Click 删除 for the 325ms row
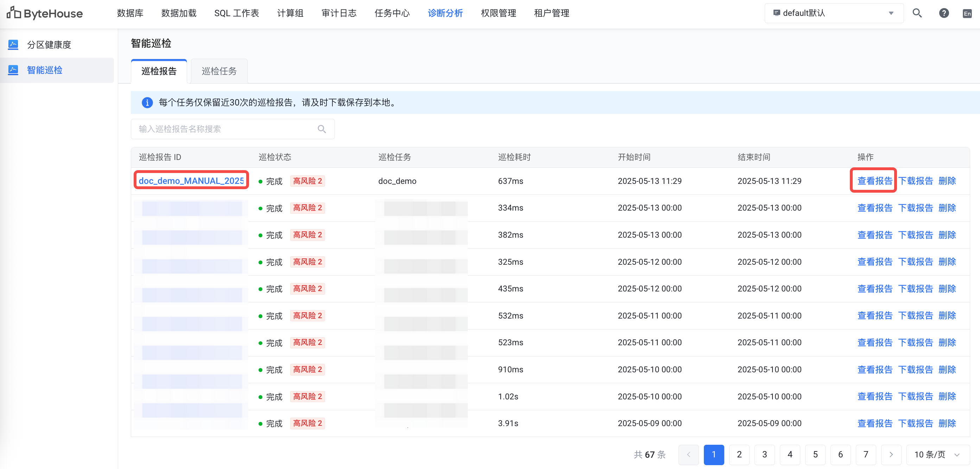This screenshot has height=469, width=980. [947, 262]
